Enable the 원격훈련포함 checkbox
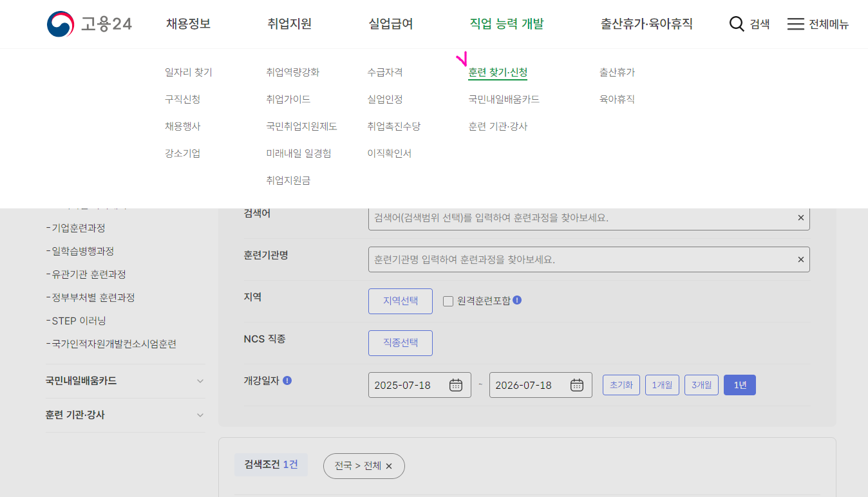Image resolution: width=868 pixels, height=497 pixels. [448, 301]
